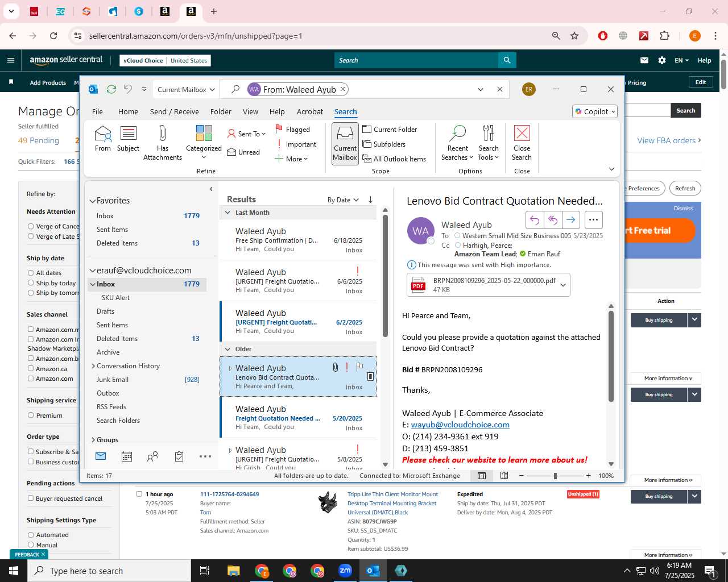Open Zoom from the Windows taskbar
Screen dimensions: 728x582
[x=345, y=571]
